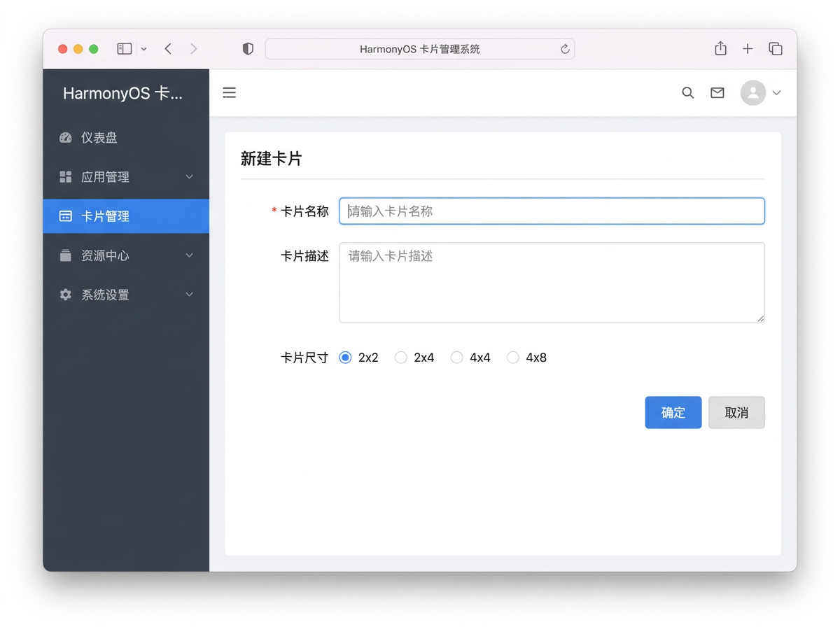This screenshot has width=840, height=627.
Task: Click the 确定 button
Action: [x=673, y=413]
